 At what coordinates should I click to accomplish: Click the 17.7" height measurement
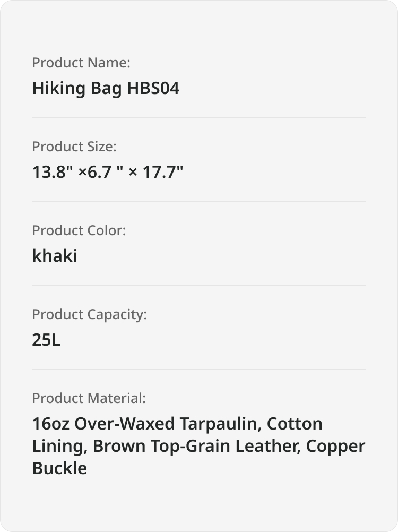(x=163, y=171)
